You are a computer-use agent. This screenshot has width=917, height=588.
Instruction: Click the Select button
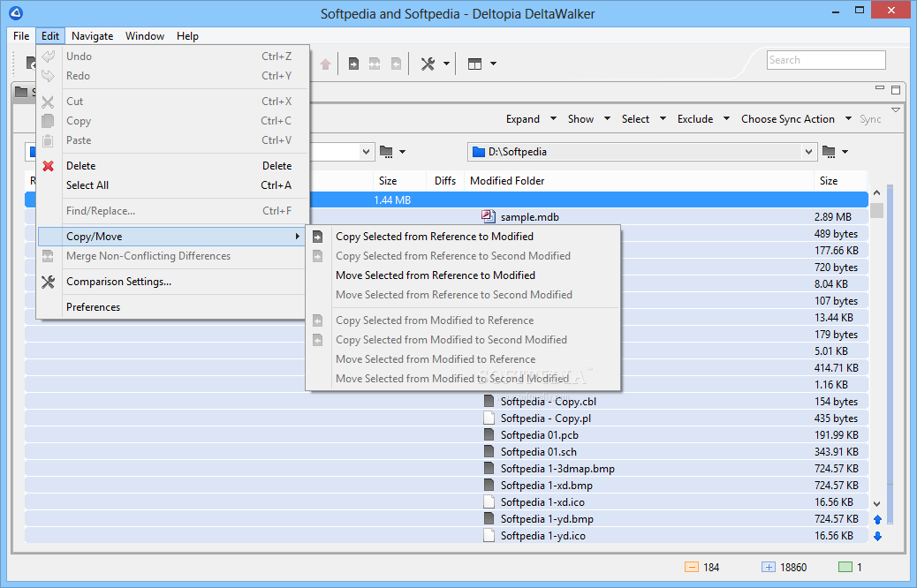coord(636,118)
